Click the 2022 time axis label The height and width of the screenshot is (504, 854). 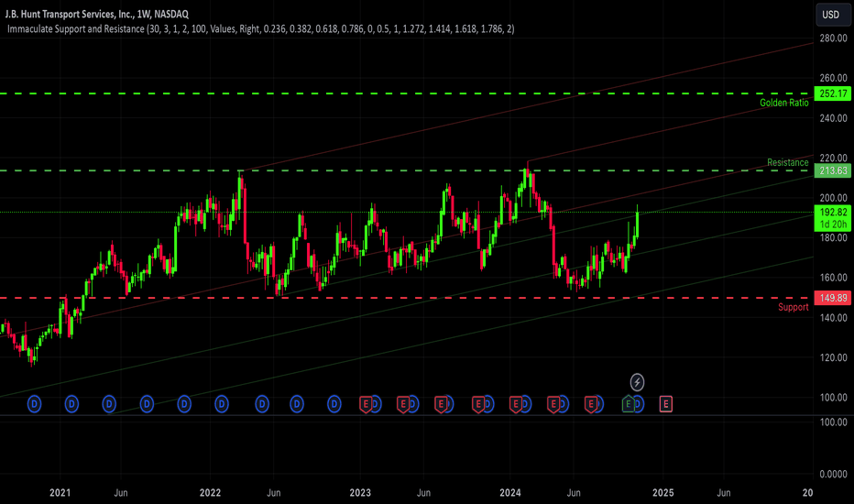[x=210, y=493]
